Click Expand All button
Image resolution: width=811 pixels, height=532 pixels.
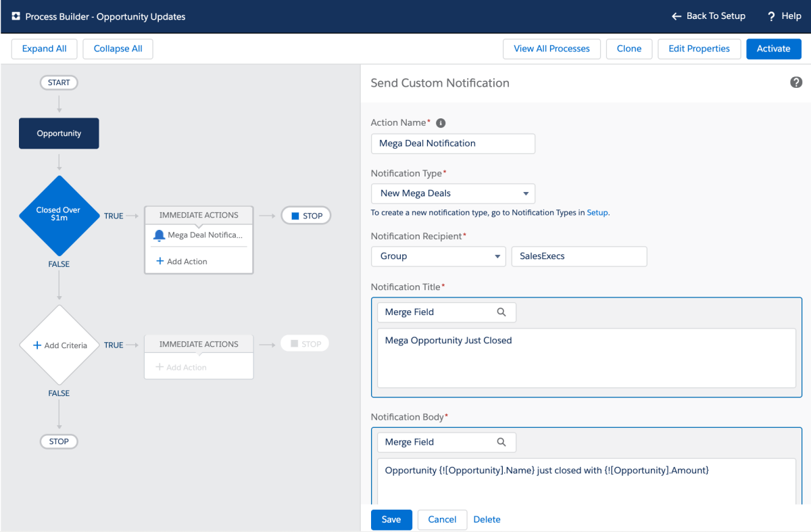44,49
